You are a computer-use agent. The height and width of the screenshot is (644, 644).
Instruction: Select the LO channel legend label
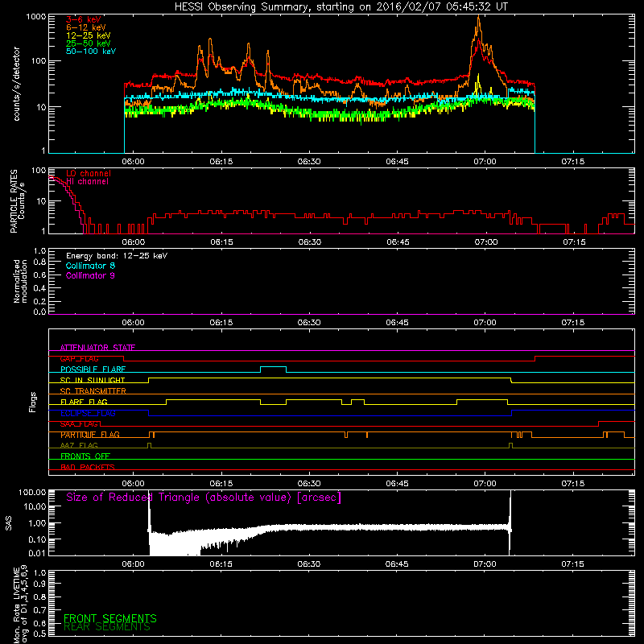point(89,173)
